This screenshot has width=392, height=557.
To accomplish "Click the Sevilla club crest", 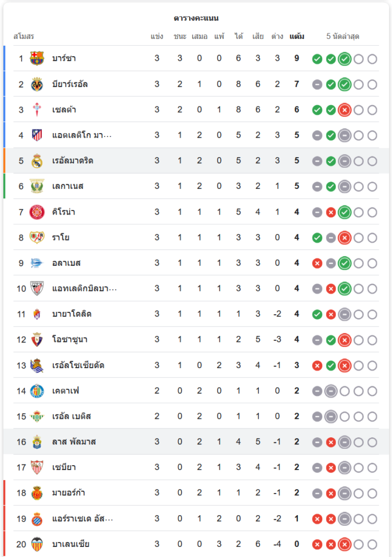I will click(37, 467).
